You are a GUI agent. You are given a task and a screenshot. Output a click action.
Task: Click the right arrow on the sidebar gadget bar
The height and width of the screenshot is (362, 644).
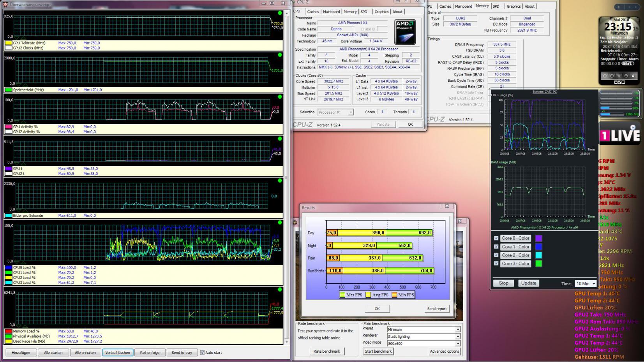point(635,7)
